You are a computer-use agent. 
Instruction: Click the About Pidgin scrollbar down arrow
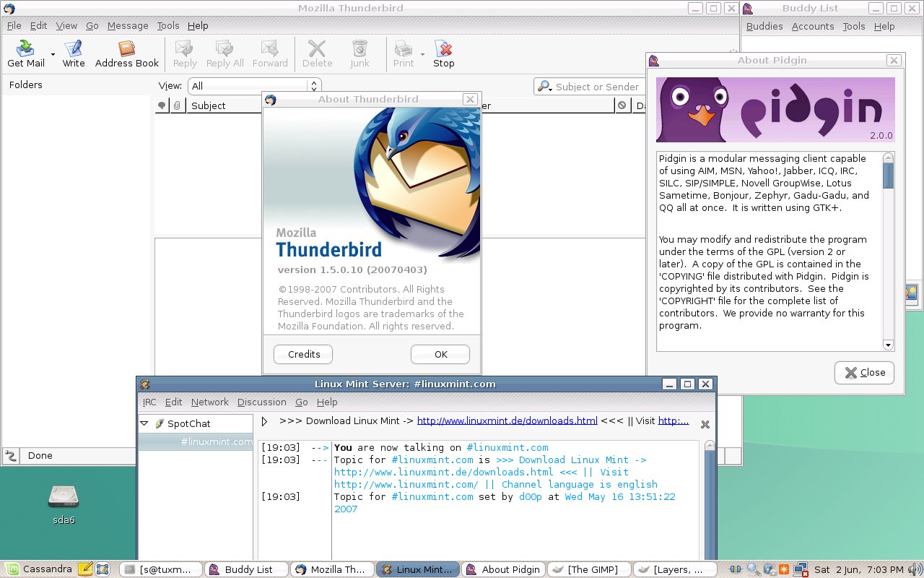tap(889, 345)
